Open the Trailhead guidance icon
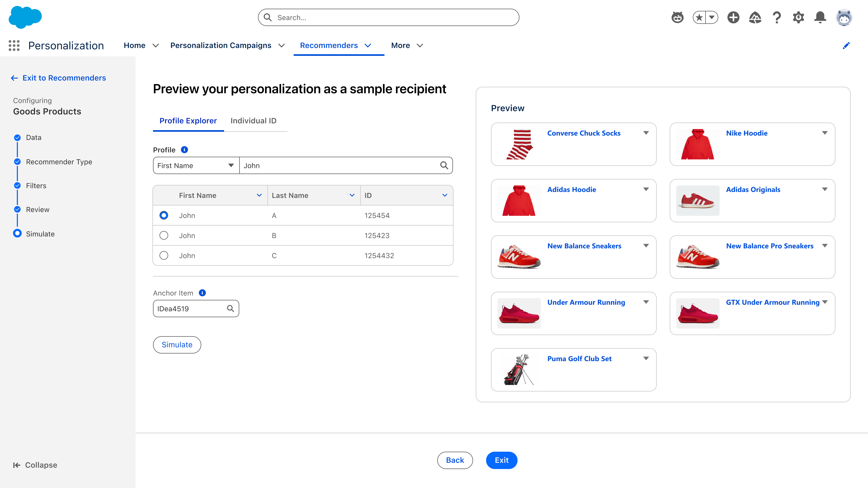868x488 pixels. pyautogui.click(x=755, y=17)
